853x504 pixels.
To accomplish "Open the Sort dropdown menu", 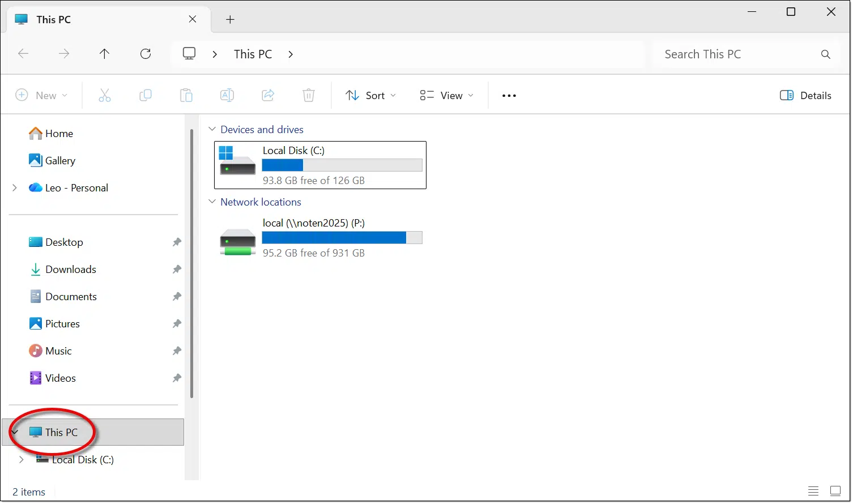I will click(371, 96).
